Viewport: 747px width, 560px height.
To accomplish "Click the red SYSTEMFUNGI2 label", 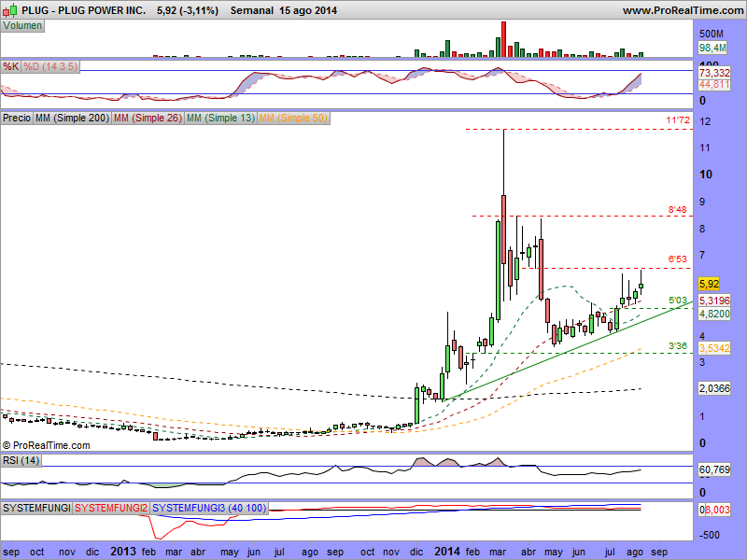I will [x=111, y=508].
